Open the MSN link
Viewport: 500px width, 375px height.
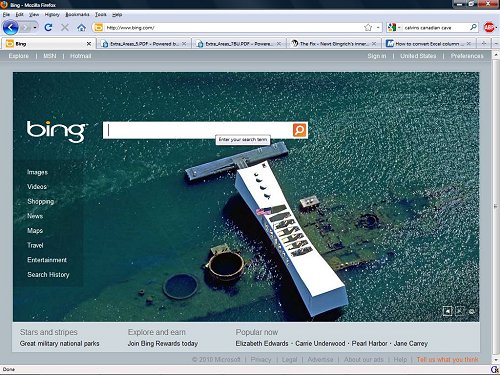50,56
